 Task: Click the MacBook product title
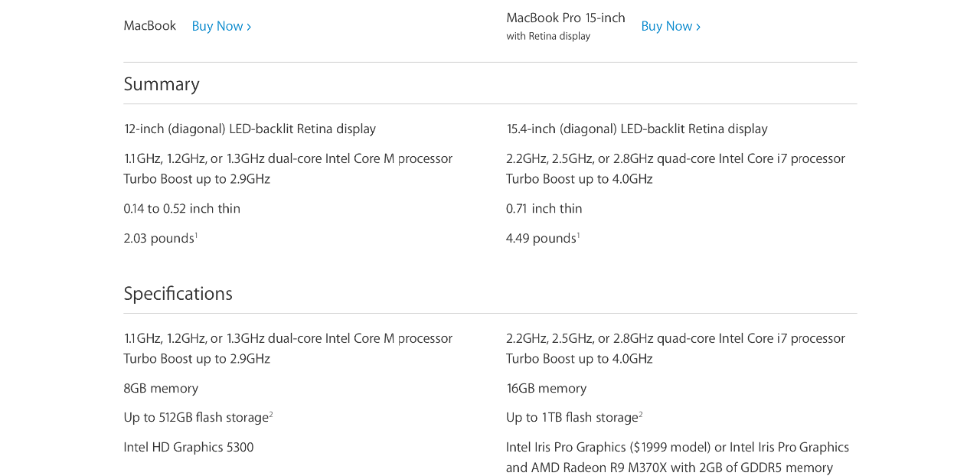[149, 26]
